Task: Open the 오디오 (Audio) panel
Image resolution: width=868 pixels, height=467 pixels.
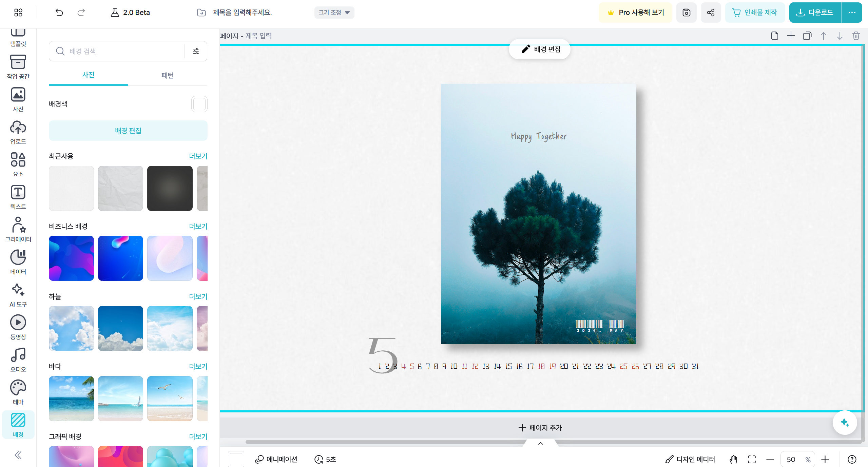Action: coord(18,359)
